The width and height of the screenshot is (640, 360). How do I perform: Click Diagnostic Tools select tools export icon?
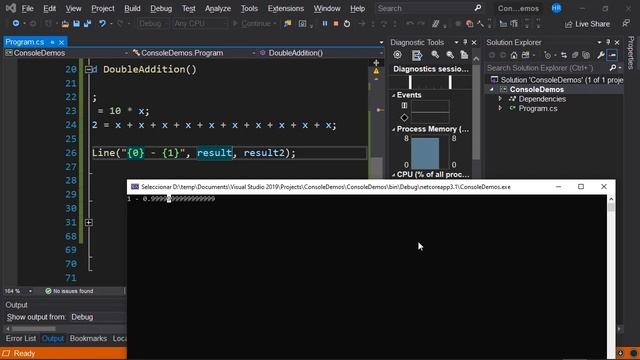416,55
